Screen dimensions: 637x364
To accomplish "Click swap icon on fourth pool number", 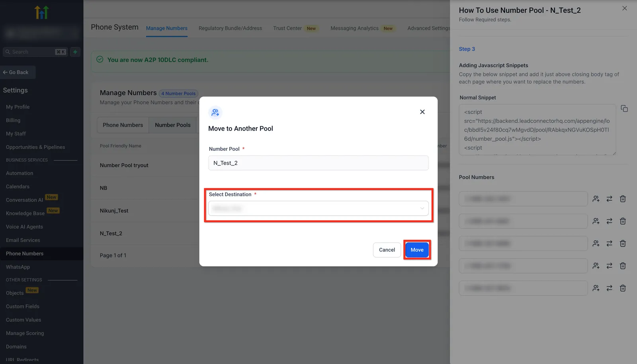I will point(610,266).
